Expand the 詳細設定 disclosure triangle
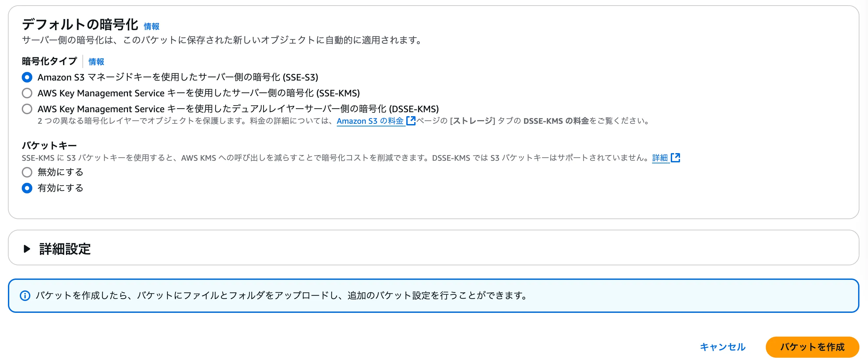The height and width of the screenshot is (363, 868). pos(27,249)
